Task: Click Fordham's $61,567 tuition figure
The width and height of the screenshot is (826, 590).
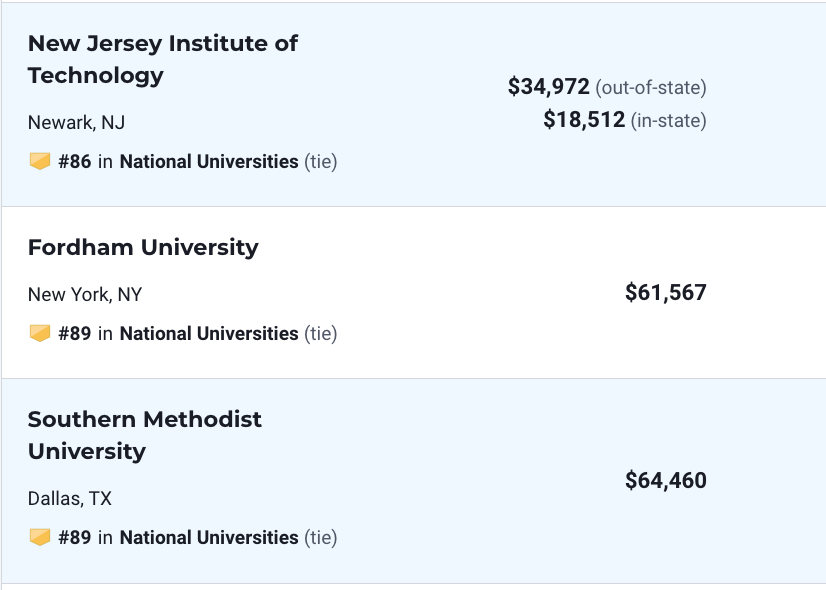Action: tap(665, 293)
